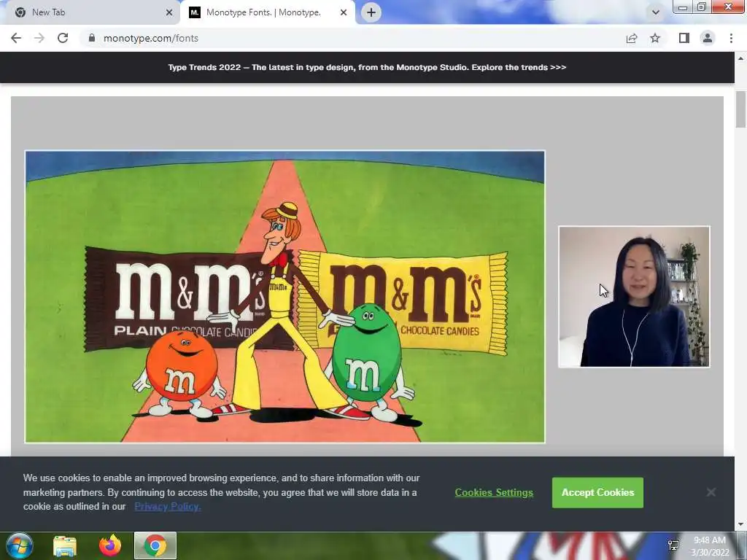Open the Windows Start menu orb

20,545
